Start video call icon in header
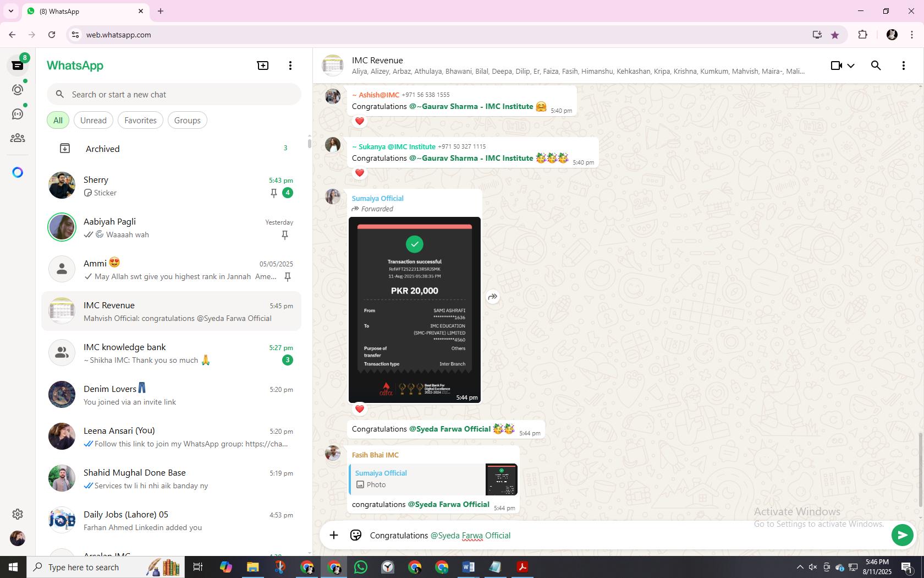 836,66
